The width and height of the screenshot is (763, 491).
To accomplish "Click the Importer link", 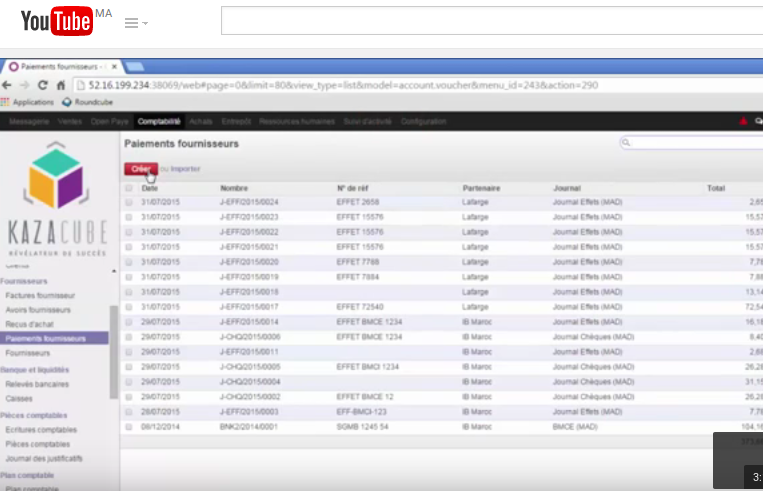I will pos(184,169).
